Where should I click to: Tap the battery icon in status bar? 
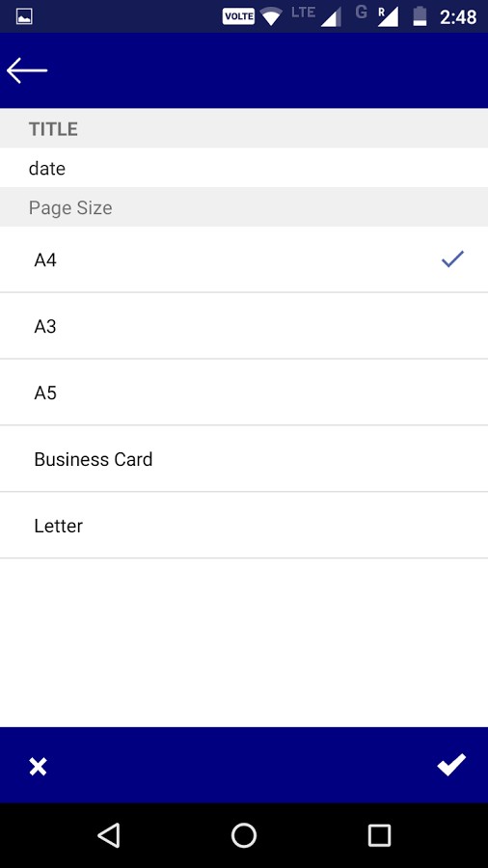(420, 16)
